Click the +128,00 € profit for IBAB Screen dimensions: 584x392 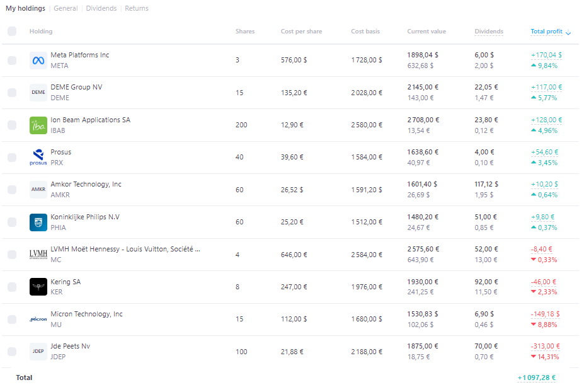pyautogui.click(x=546, y=120)
